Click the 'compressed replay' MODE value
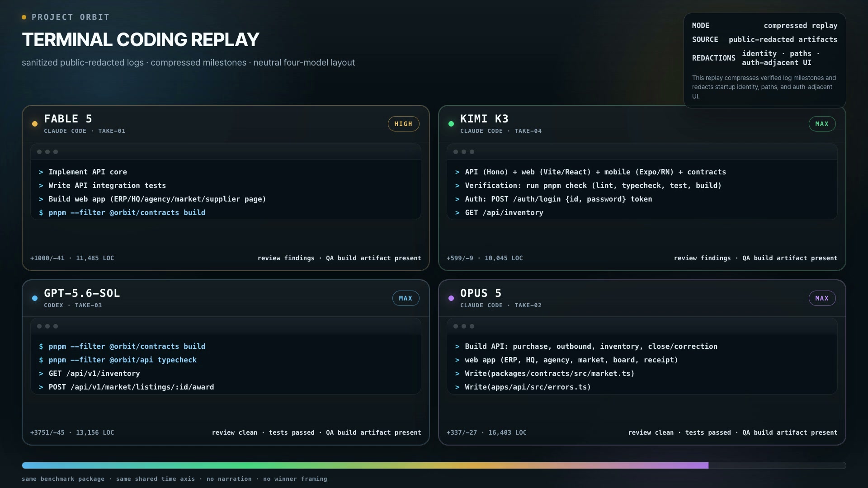The width and height of the screenshot is (868, 488). 801,26
